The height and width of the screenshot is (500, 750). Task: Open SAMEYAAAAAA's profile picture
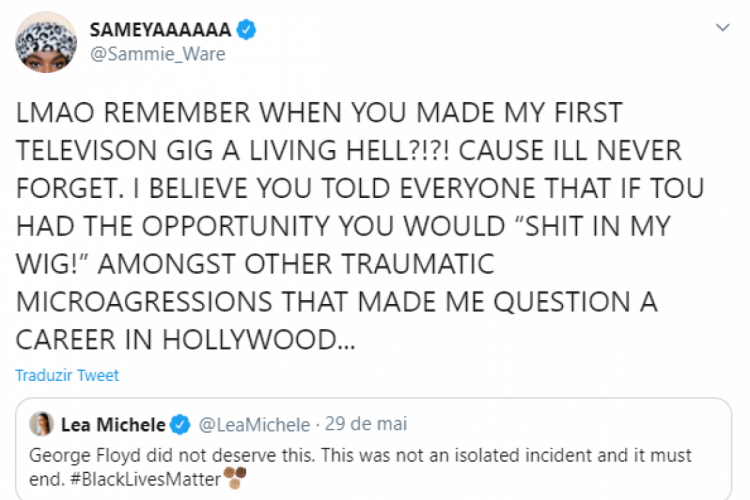tap(42, 39)
